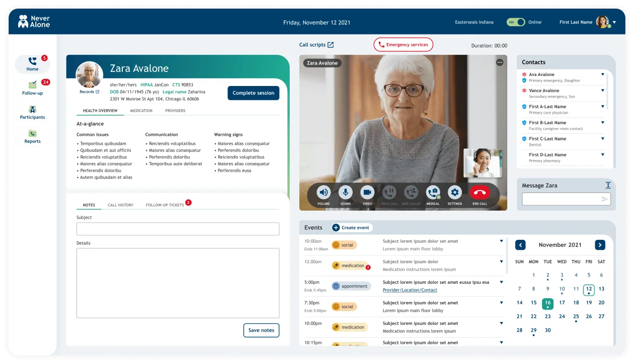End the call with Zara
Screen dimensions: 634x364
click(x=480, y=193)
